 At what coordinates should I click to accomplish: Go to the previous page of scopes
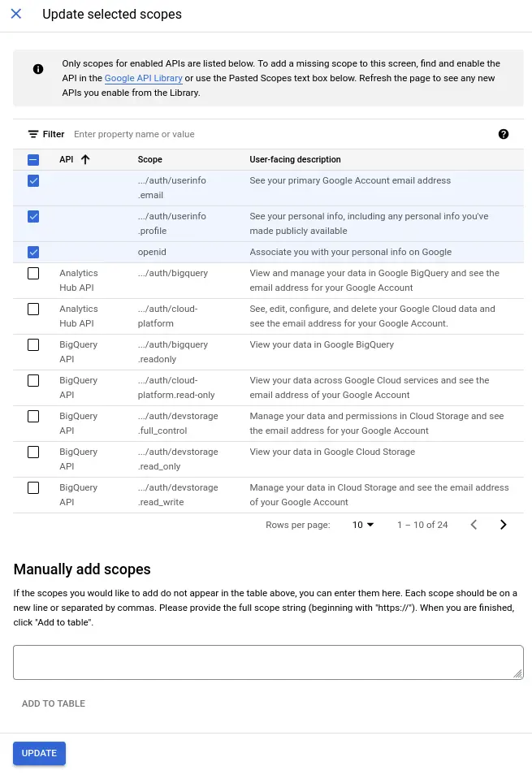coord(474,525)
